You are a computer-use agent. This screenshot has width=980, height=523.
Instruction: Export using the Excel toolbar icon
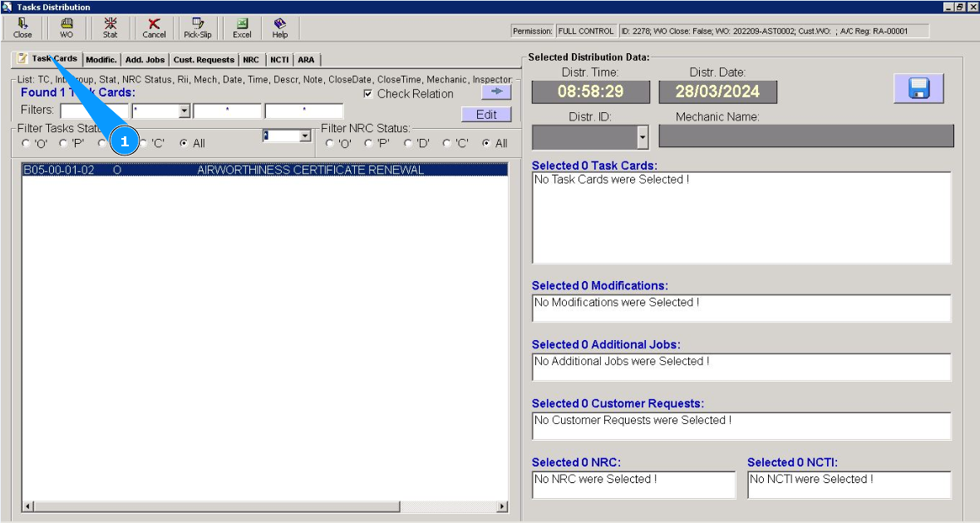click(x=242, y=27)
